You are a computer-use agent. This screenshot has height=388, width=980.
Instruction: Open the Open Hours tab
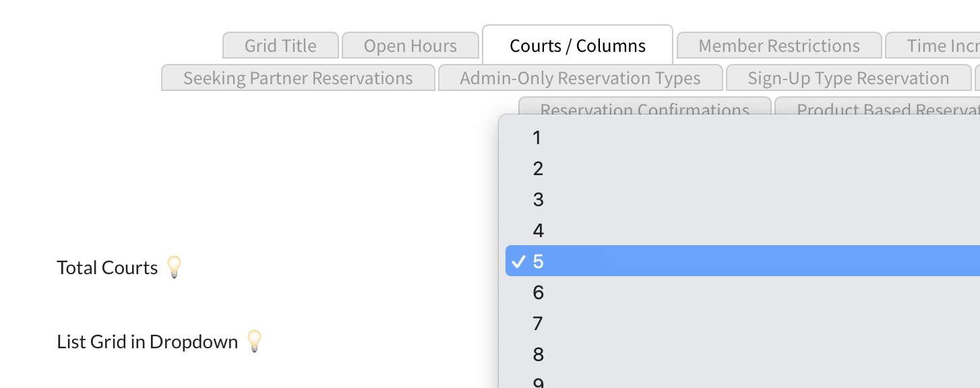point(410,46)
